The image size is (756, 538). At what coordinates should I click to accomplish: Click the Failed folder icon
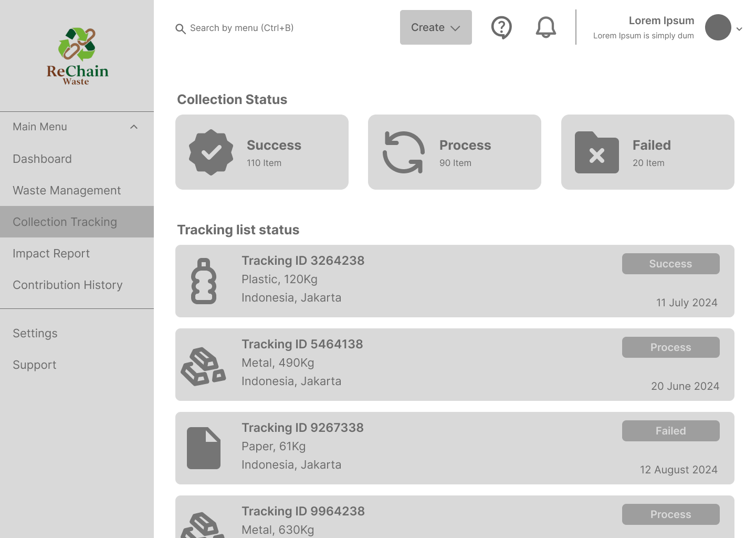(x=597, y=152)
